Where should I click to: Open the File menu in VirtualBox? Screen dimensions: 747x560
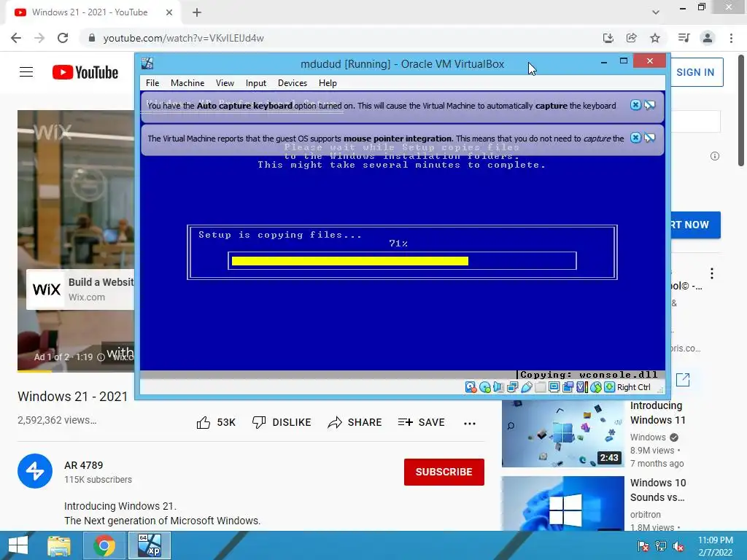[152, 83]
